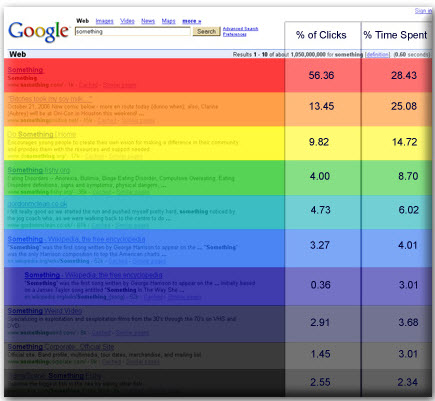Open the 'definition' link in the results bar
This screenshot has height=401, width=435.
(377, 54)
